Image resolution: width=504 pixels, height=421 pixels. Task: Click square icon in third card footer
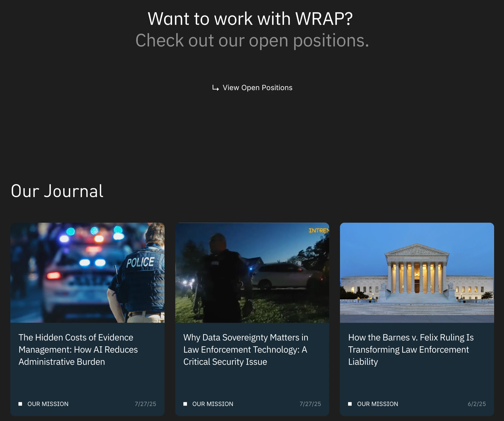coord(350,404)
